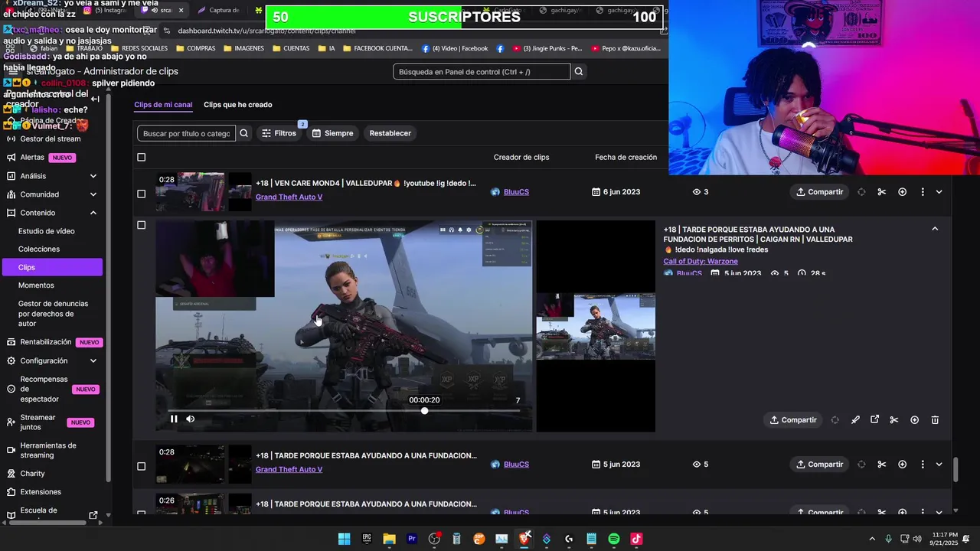Open Rentabilización in sidebar
This screenshot has width=980, height=551.
click(x=46, y=342)
